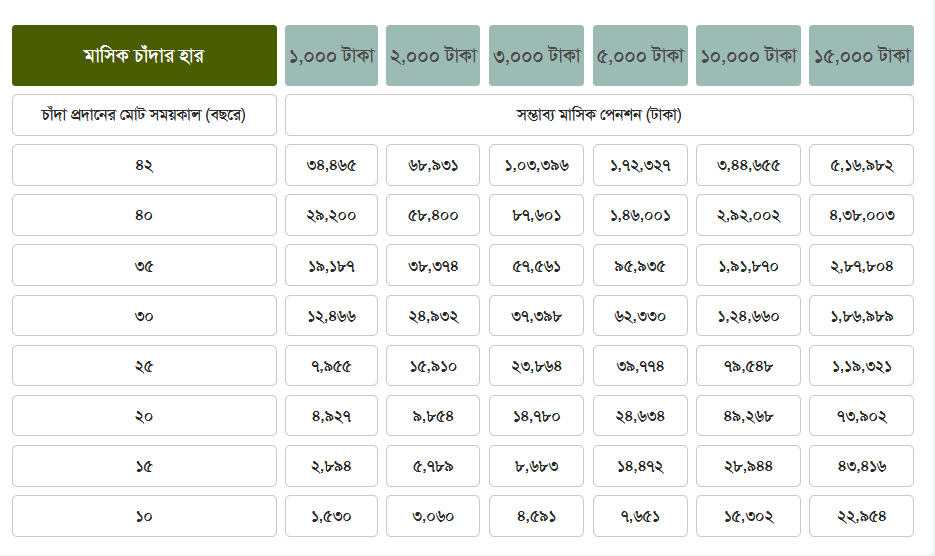
Task: Click the ২৯,২০০ pension cell
Action: 331,215
